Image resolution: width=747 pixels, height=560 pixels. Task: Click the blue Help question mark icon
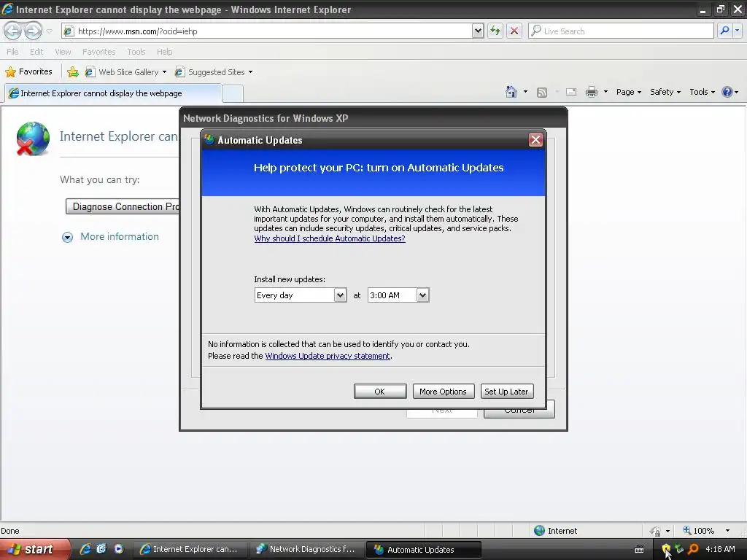click(x=727, y=92)
